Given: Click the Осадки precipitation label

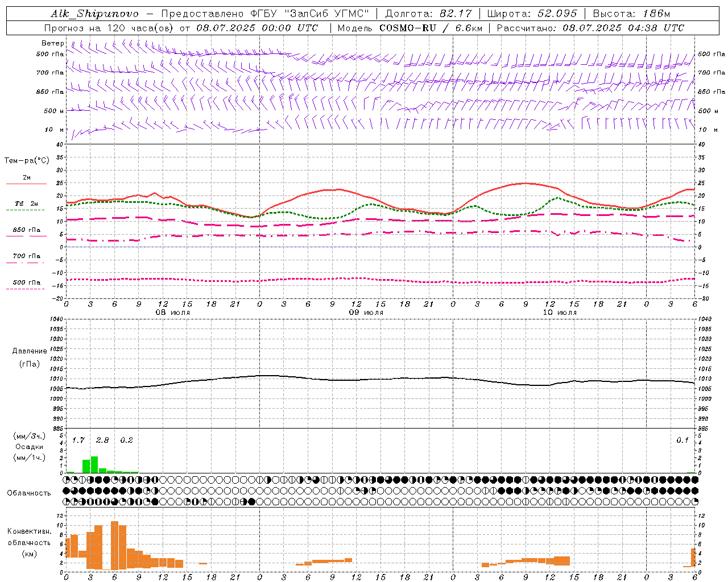Looking at the screenshot, I should tap(30, 447).
